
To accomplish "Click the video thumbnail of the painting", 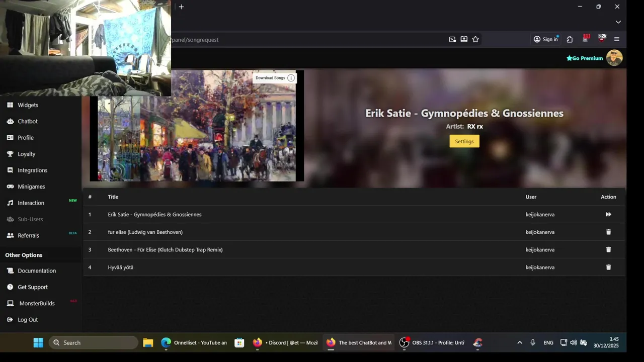I will point(197,126).
